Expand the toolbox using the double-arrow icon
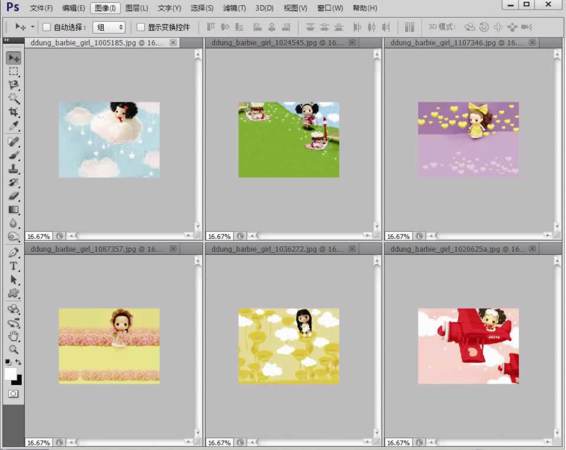The image size is (566, 450). tap(6, 40)
